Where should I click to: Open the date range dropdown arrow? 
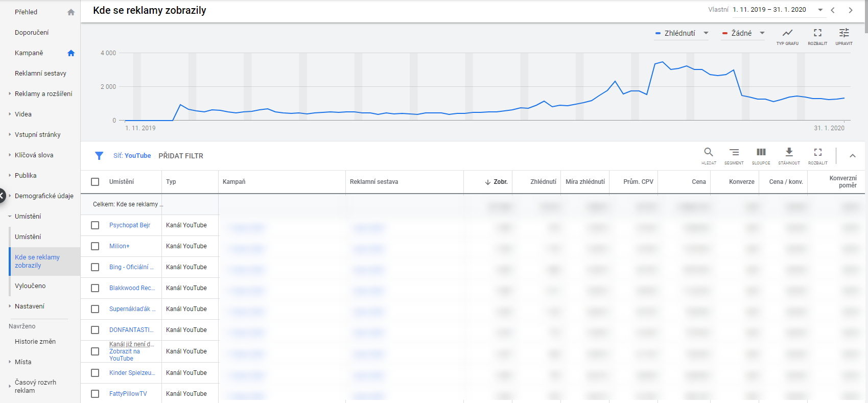pos(820,10)
